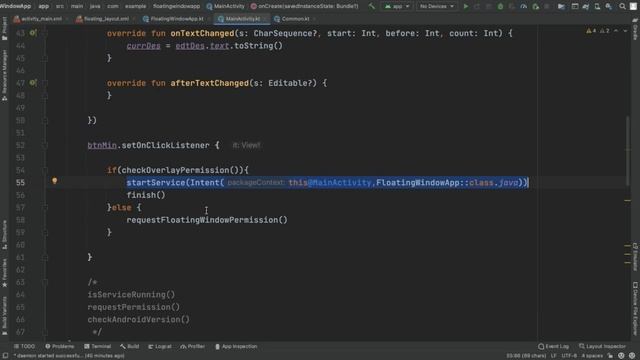This screenshot has height=360, width=640.
Task: Collapse the afterTextChanged fold on line 47
Action: pos(45,83)
